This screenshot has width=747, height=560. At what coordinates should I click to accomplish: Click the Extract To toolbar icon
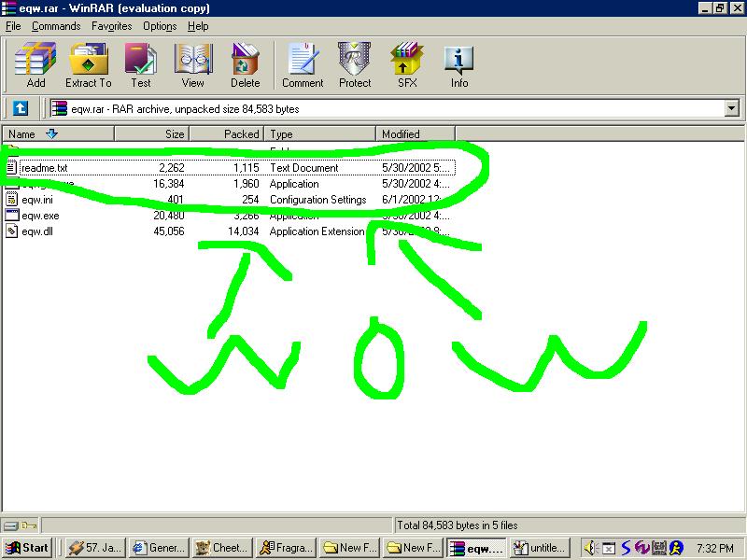pos(89,64)
